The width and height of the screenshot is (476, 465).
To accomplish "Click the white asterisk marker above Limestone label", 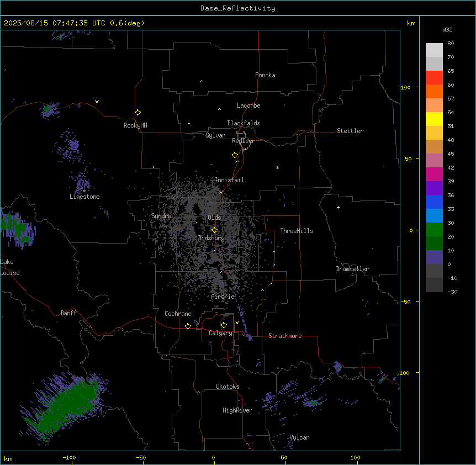I will point(84,191).
